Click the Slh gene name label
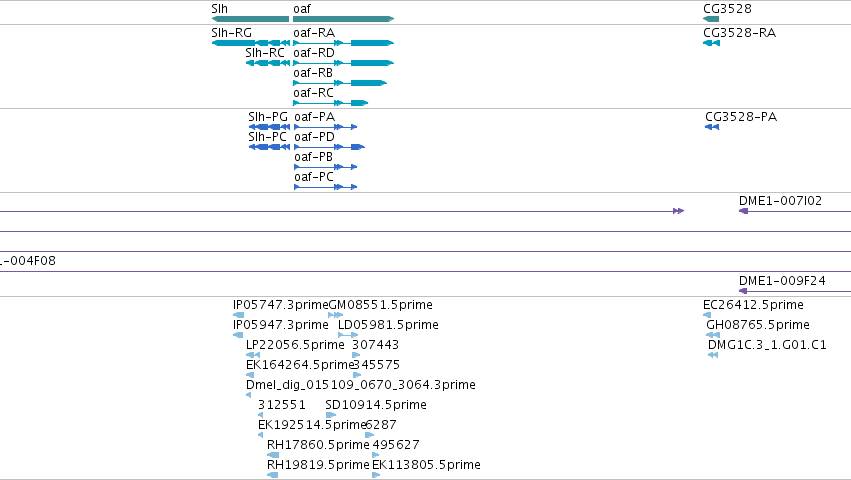 (220, 9)
